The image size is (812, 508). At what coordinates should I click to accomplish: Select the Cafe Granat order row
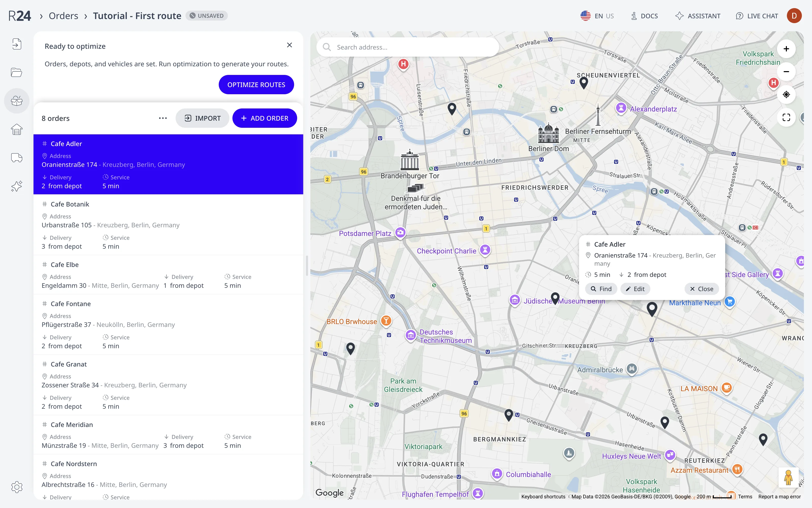click(168, 385)
